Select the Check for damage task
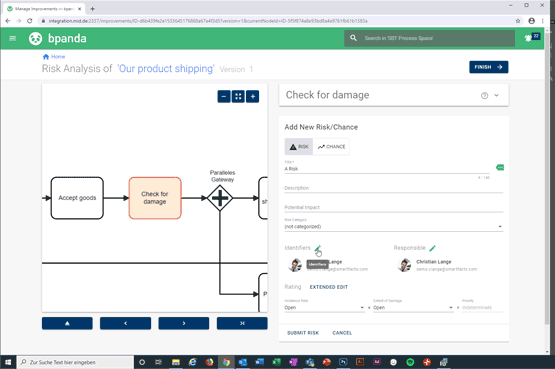555x369 pixels. [155, 198]
